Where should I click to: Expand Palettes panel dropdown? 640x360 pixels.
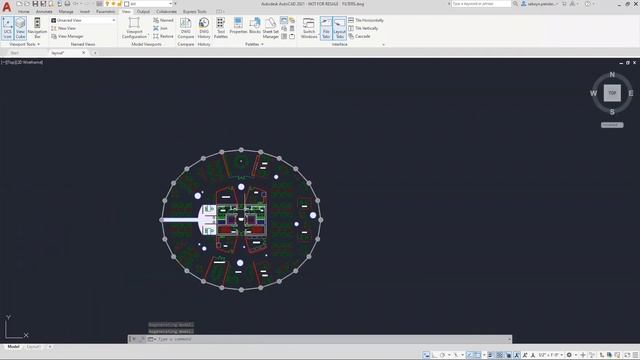[254, 44]
